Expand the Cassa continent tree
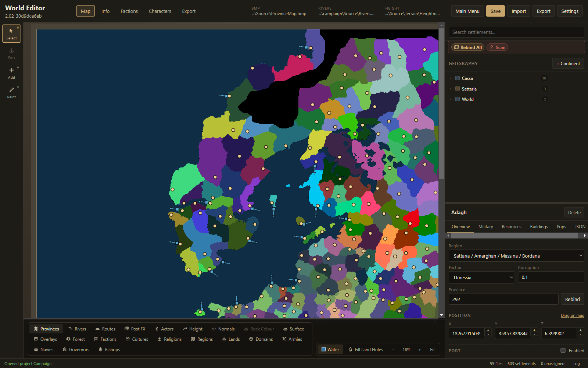The height and width of the screenshot is (368, 588). point(451,78)
